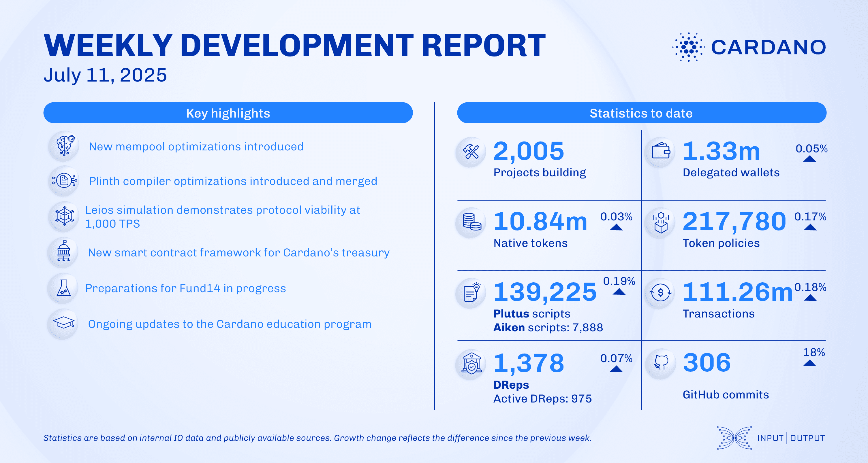The height and width of the screenshot is (463, 868).
Task: Click 'Aiken scripts: 7,888'
Action: (x=548, y=327)
